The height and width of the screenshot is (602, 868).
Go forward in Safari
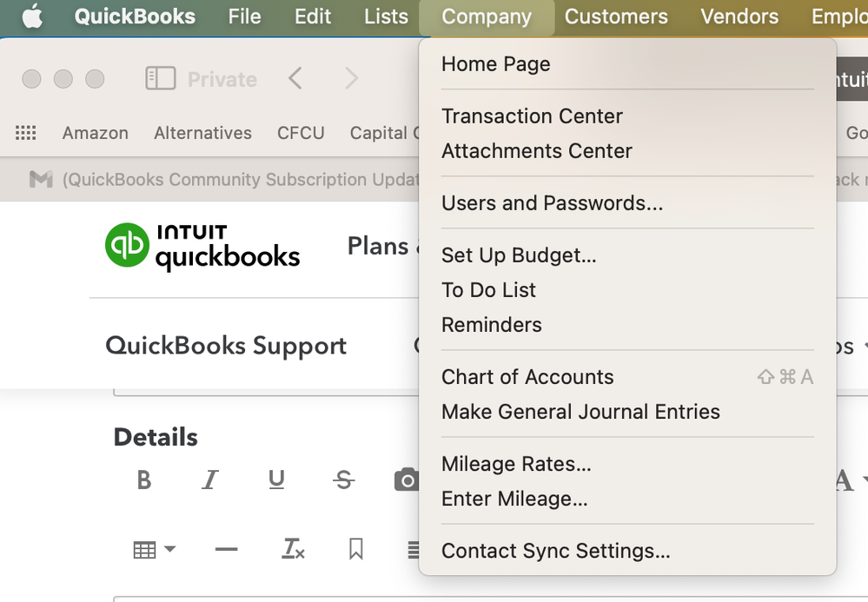click(x=351, y=78)
